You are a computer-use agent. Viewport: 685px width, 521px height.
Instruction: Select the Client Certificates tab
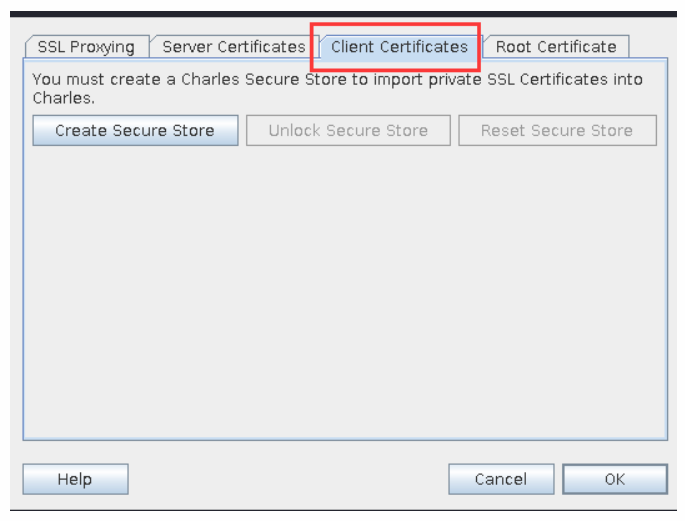(x=399, y=47)
